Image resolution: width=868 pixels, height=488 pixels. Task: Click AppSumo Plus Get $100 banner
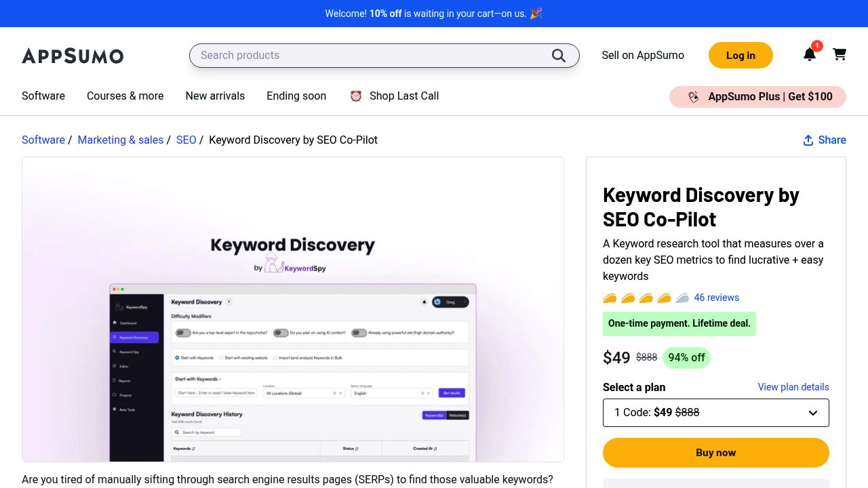pyautogui.click(x=757, y=97)
